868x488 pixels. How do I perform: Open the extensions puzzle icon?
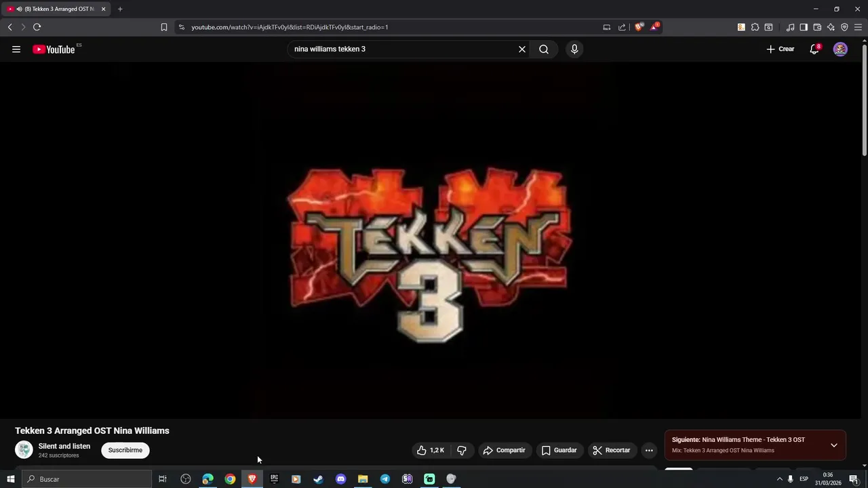(x=755, y=27)
